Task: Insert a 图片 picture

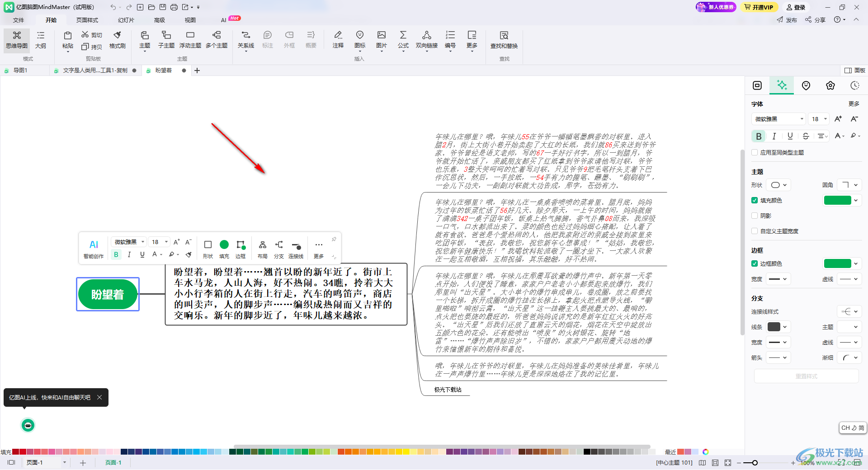Action: coord(382,40)
